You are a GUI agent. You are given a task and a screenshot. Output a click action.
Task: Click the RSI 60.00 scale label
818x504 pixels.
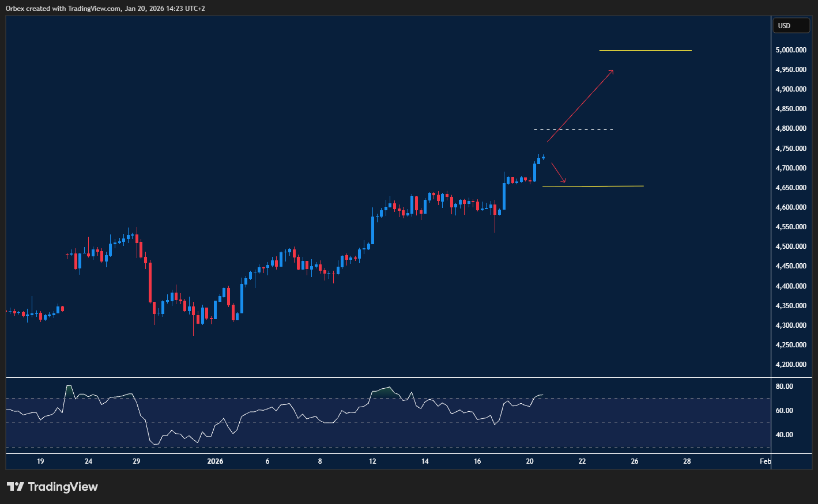coord(784,411)
